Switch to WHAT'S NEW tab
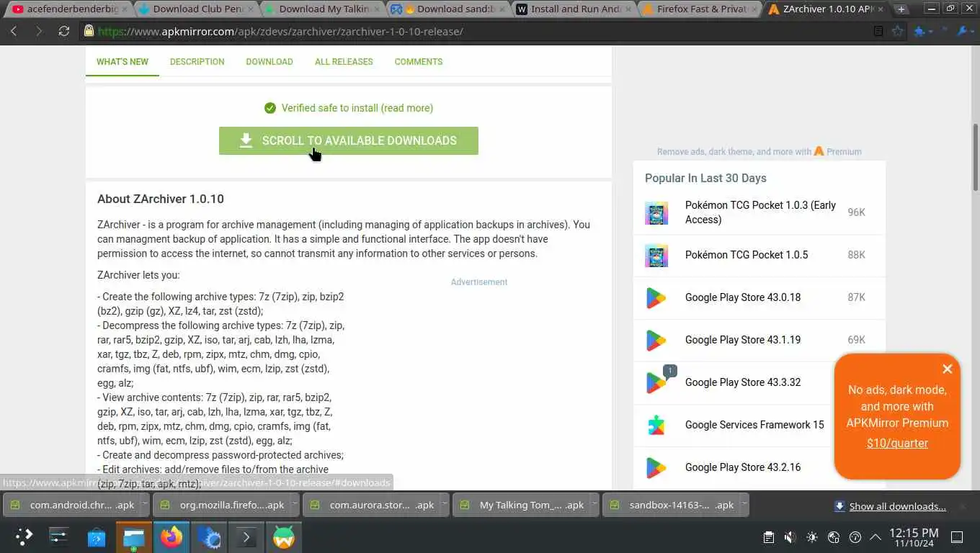980x553 pixels. click(122, 62)
